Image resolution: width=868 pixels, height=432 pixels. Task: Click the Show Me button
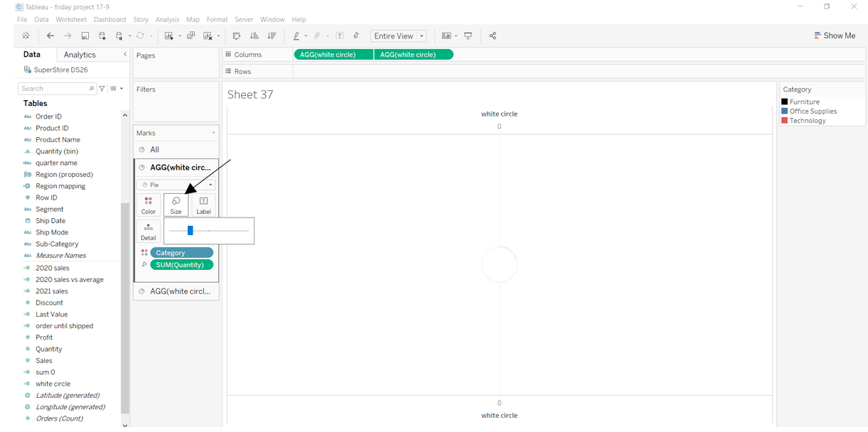tap(835, 36)
